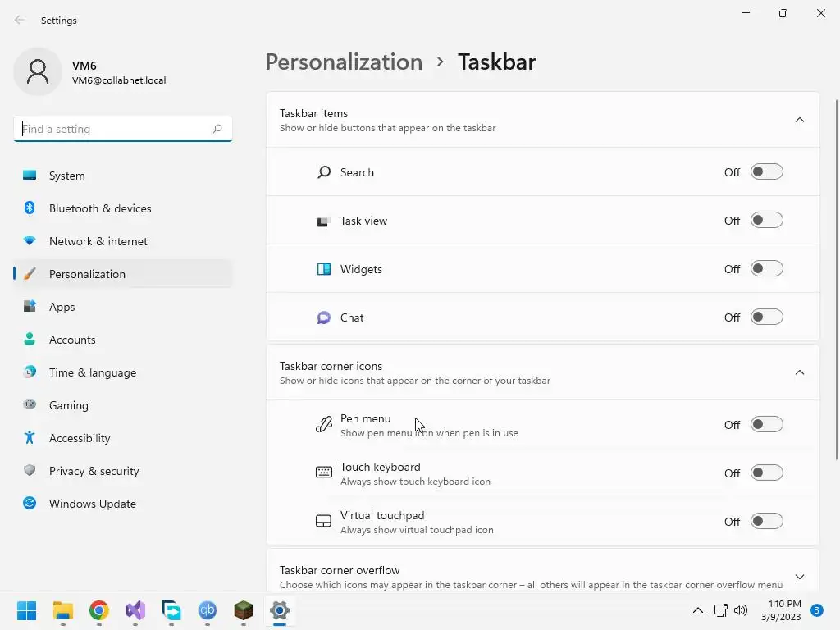Launch Google Chrome from the taskbar
The image size is (840, 630).
click(x=99, y=610)
